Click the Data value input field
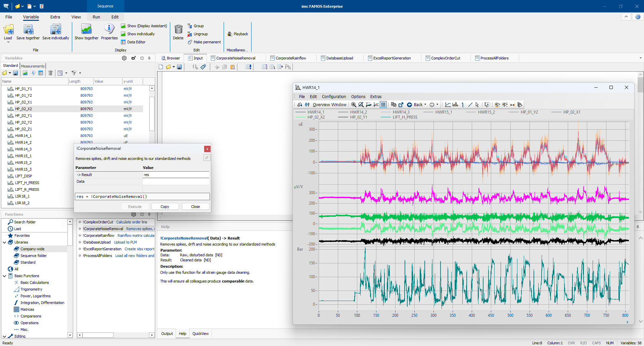The image size is (644, 346). (176, 181)
